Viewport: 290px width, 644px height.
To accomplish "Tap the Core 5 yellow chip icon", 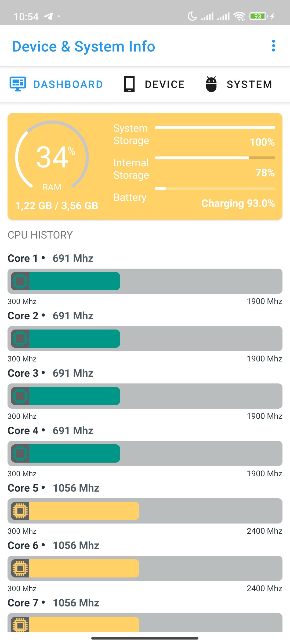I will point(20,511).
